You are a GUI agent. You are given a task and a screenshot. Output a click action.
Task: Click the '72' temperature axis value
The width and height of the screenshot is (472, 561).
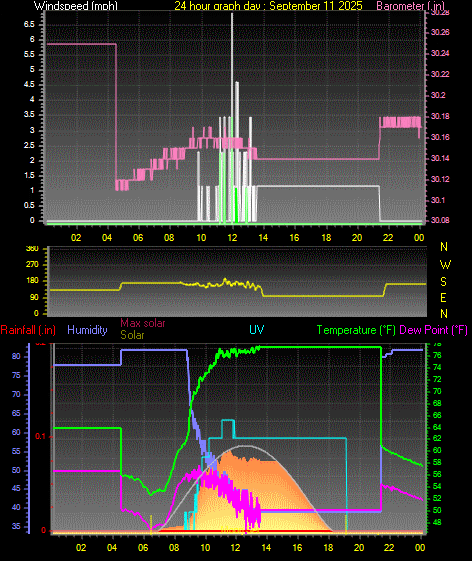pos(437,379)
